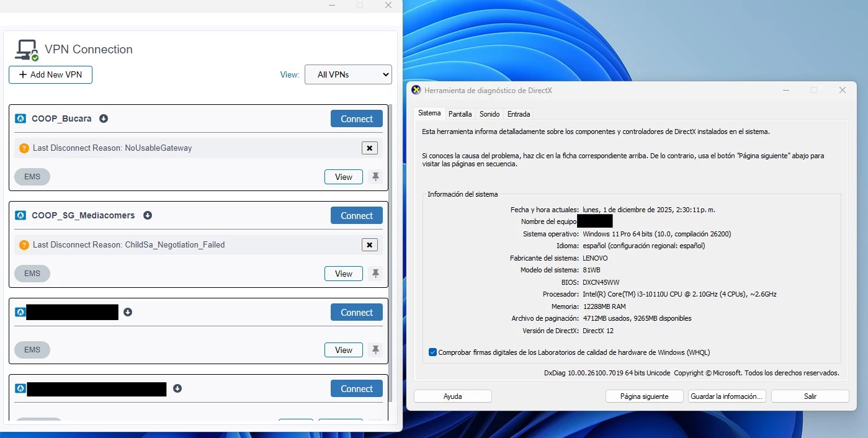The image size is (868, 438).
Task: Minimize the DirectX diagnostic tool window
Action: tap(786, 90)
